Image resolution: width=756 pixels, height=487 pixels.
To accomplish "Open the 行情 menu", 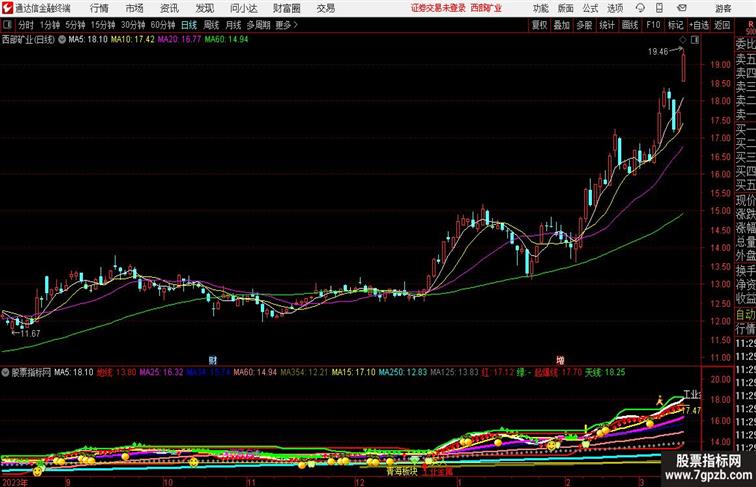I will [99, 8].
